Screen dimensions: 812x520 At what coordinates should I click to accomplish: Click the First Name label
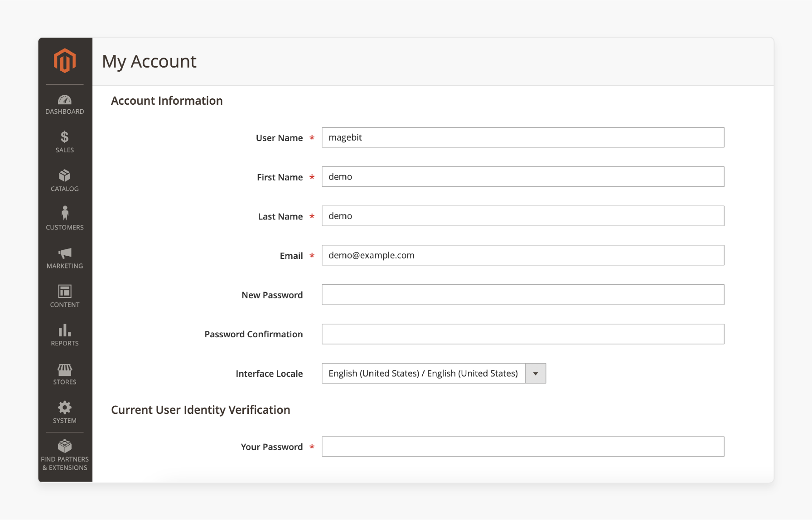280,177
